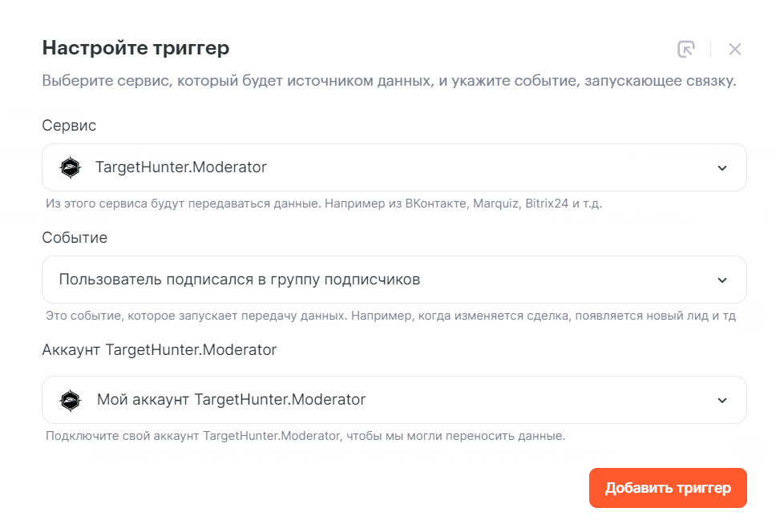784x532 pixels.
Task: Open event field 'Пользователь подписался в группу подписчиков'
Action: tap(240, 280)
